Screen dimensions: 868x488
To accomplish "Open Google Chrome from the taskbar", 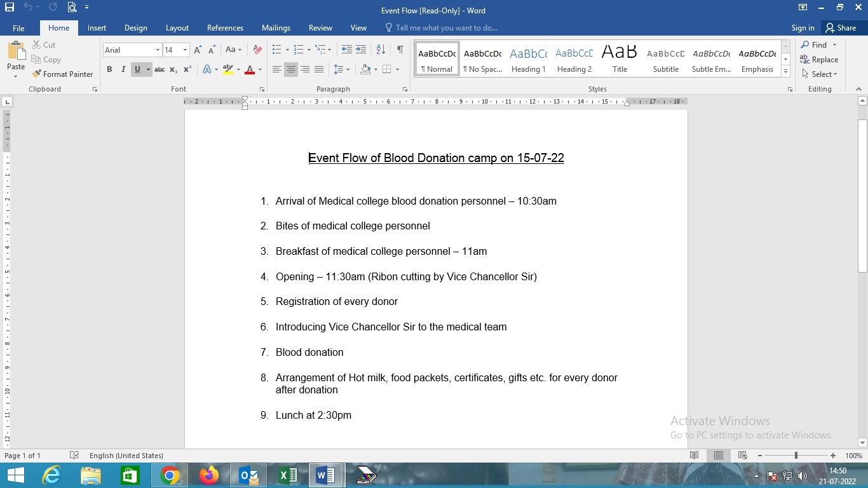I will (169, 475).
